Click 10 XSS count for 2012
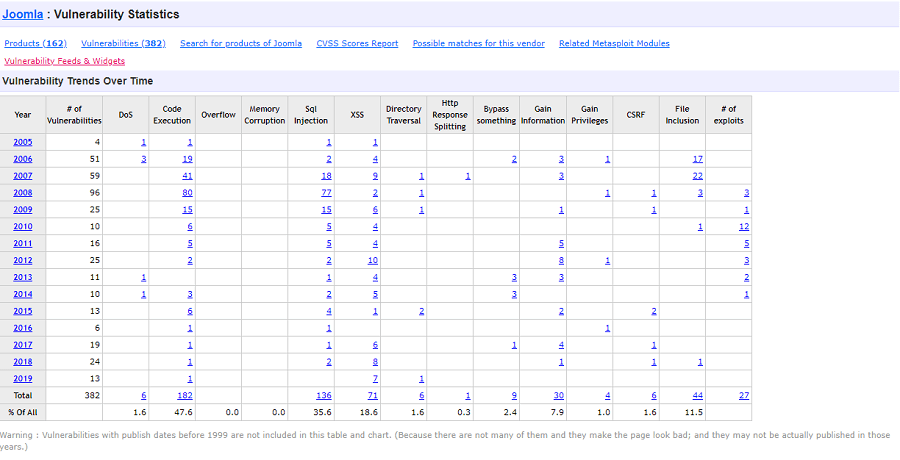 click(x=373, y=261)
